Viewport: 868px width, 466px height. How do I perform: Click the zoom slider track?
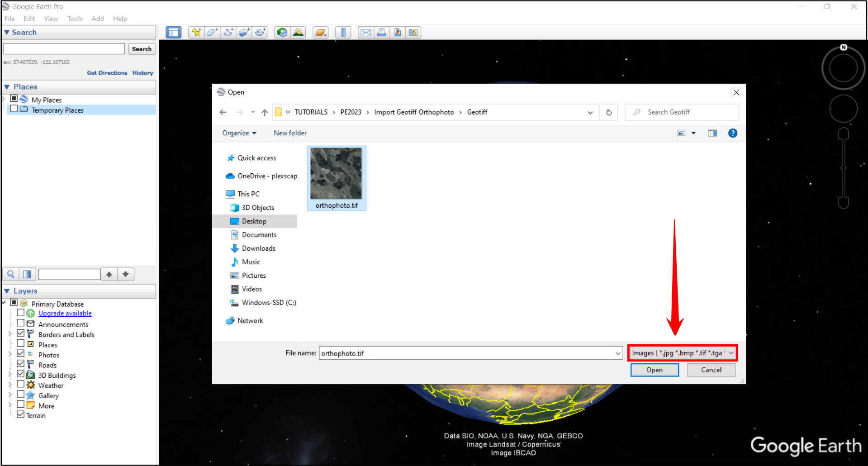tap(844, 167)
